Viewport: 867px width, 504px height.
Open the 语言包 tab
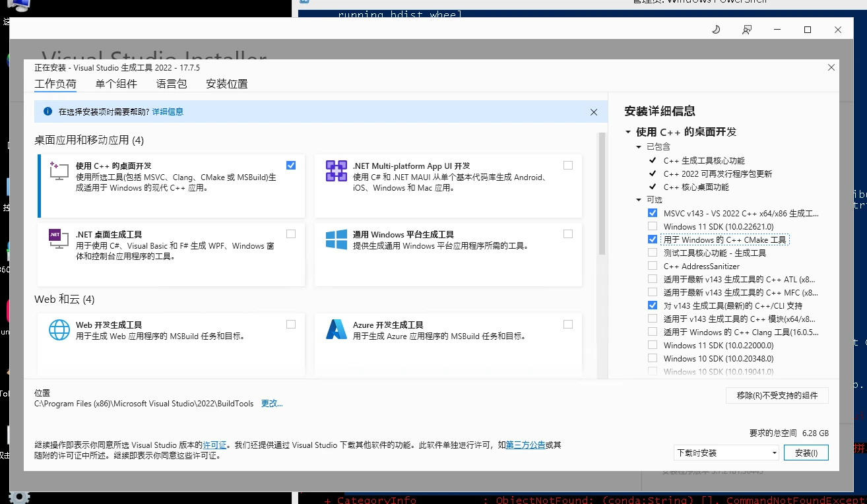(x=172, y=84)
